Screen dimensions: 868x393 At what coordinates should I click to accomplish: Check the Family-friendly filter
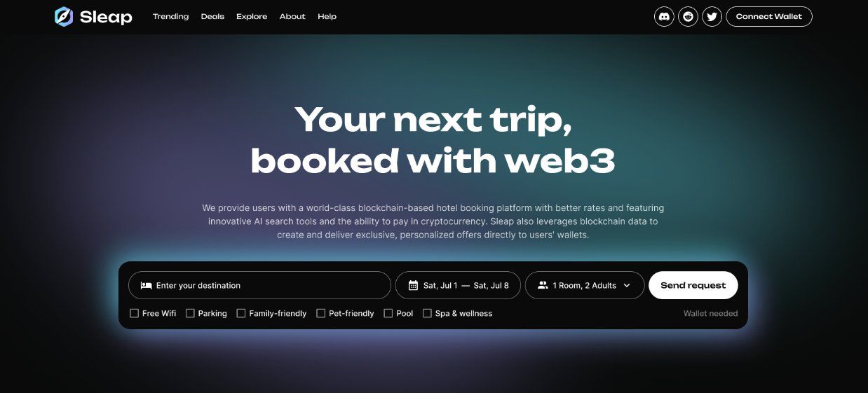tap(240, 313)
